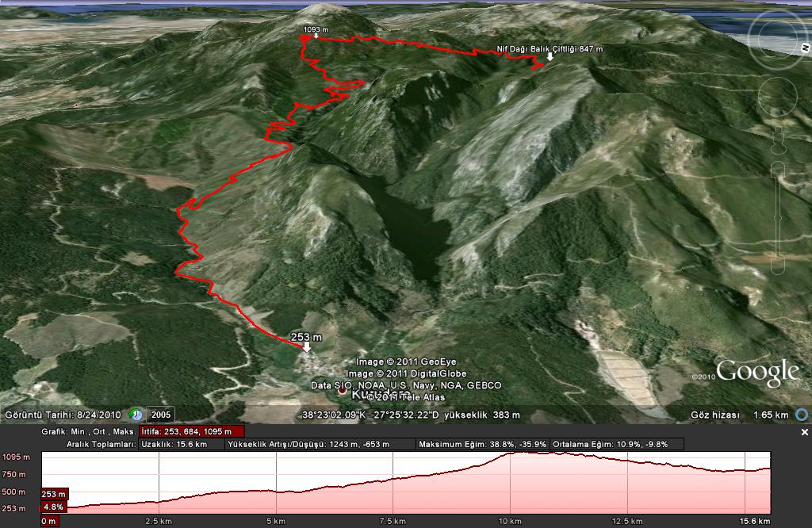Click the 253 m y-axis label
Image resolution: width=812 pixels, height=528 pixels.
tap(13, 508)
